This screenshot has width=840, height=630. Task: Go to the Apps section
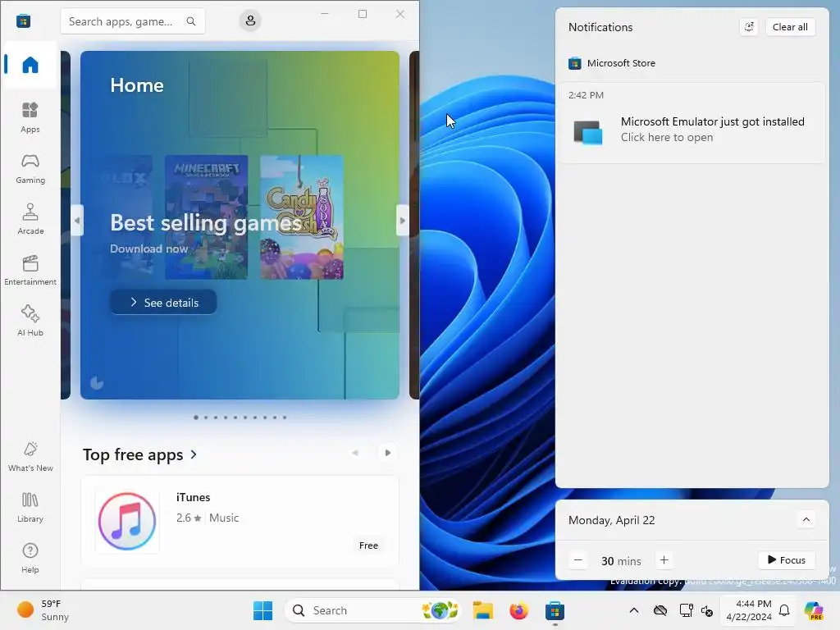pos(30,118)
